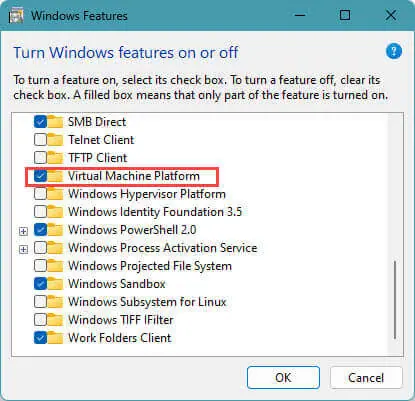Select the Windows Identity Foundation 3.5 item
The height and width of the screenshot is (401, 415).
155,212
